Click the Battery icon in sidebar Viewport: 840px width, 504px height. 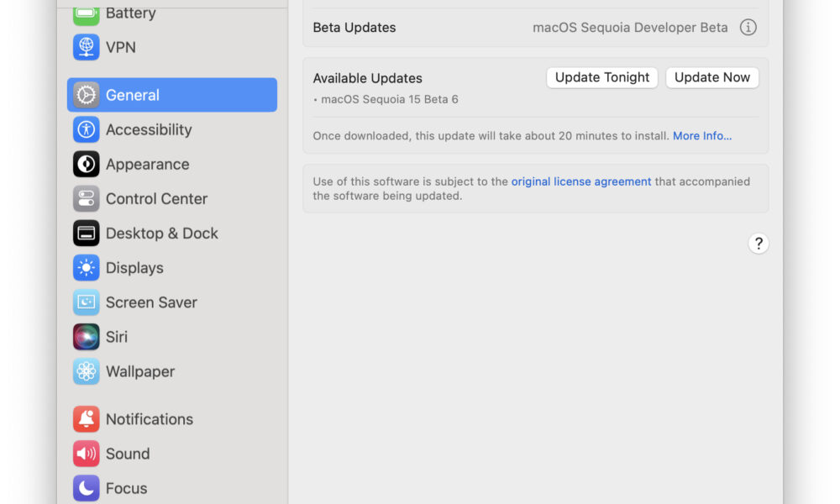point(87,14)
